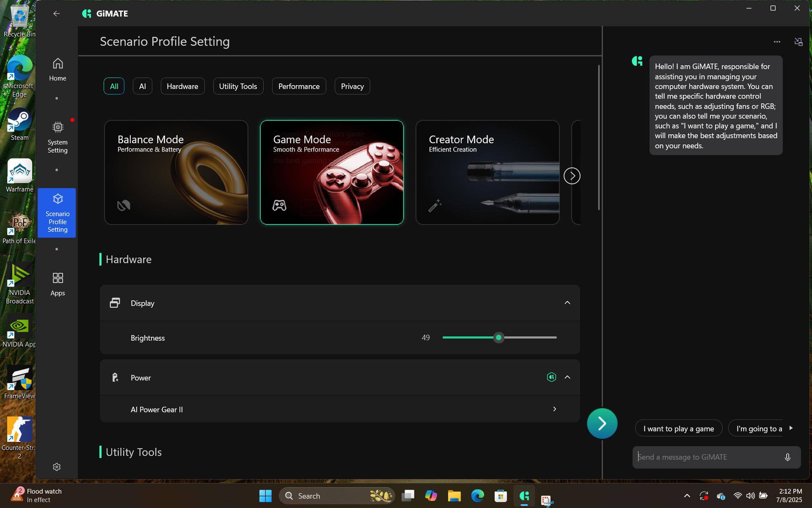
Task: Adjust the Brightness slider
Action: pos(499,337)
